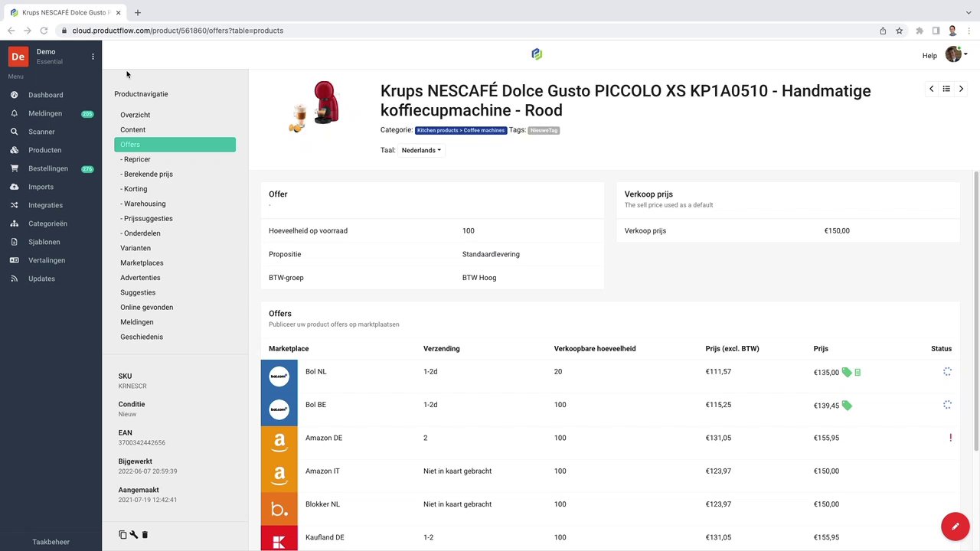Viewport: 980px width, 551px height.
Task: Select the Offers navigation item
Action: coord(175,145)
